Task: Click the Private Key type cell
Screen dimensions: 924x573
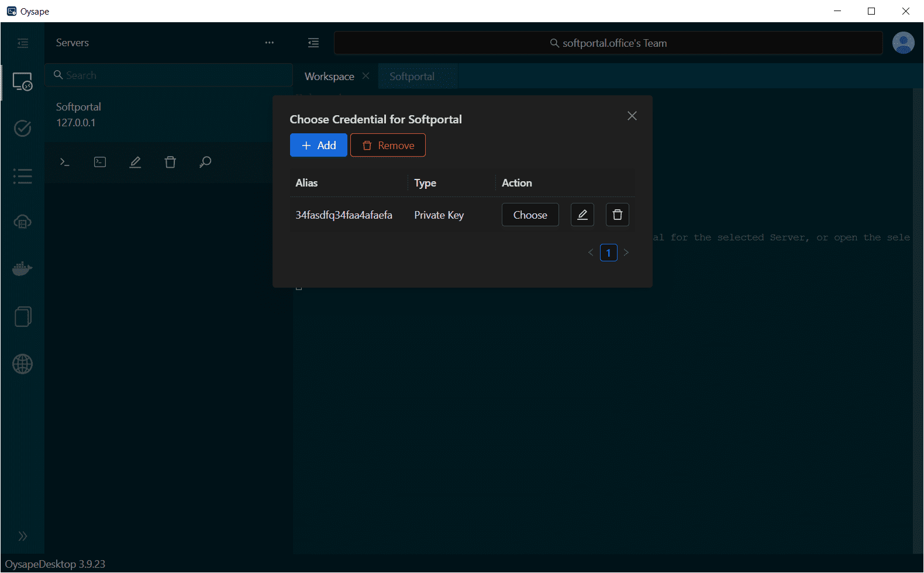Action: point(439,215)
